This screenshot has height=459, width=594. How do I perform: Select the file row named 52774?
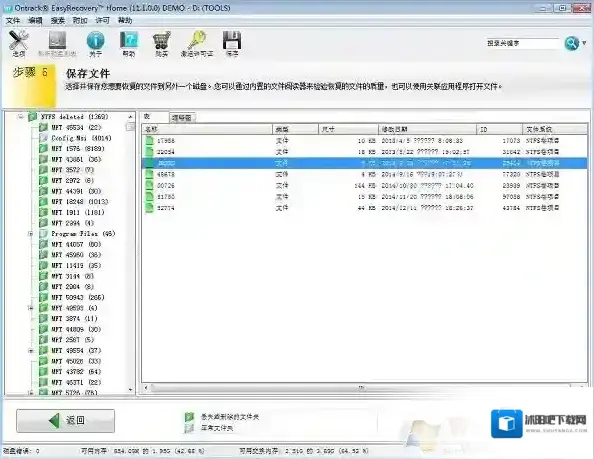click(365, 208)
